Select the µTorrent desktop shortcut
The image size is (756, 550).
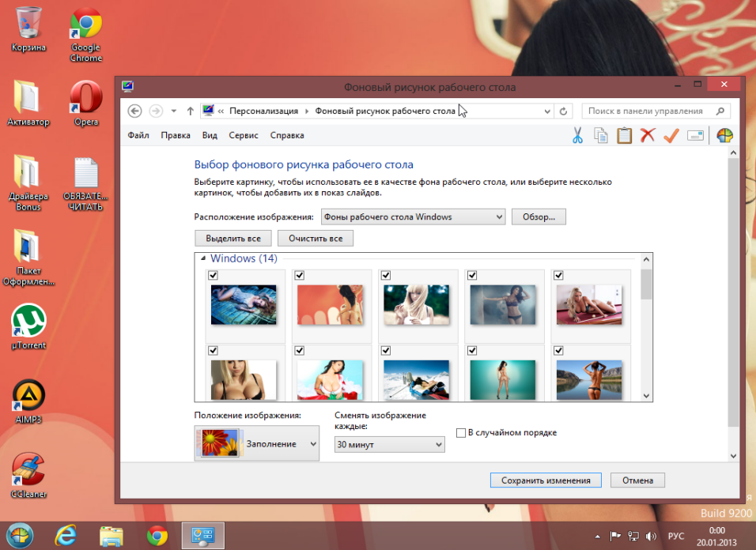[28, 326]
